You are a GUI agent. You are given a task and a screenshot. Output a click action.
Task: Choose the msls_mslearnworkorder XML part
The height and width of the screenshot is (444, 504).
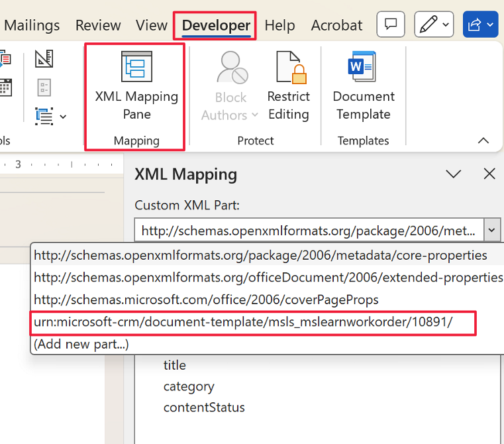[x=268, y=322]
